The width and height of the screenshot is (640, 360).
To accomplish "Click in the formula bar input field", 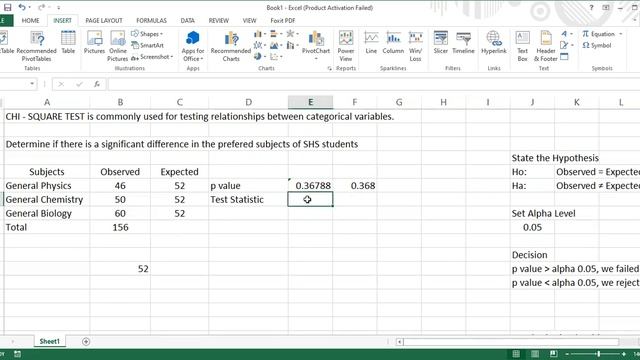I will point(373,84).
